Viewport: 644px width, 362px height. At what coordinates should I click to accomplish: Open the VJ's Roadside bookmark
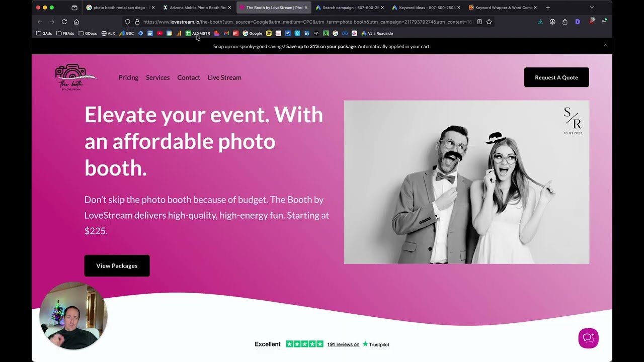coord(377,33)
